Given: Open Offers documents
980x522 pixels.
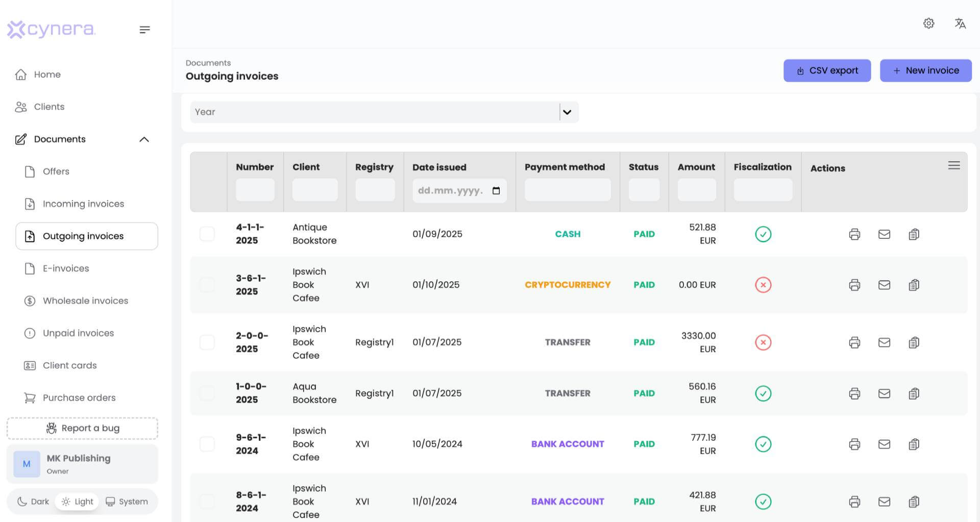Looking at the screenshot, I should coord(47,171).
